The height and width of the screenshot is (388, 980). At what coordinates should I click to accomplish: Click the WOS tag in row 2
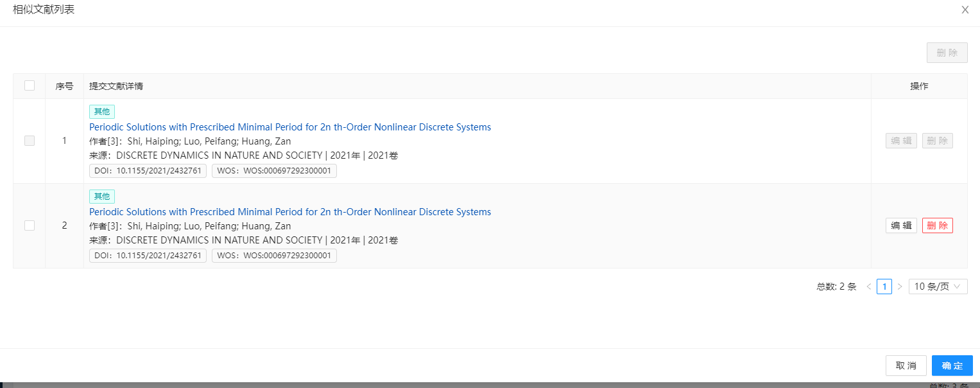point(274,256)
